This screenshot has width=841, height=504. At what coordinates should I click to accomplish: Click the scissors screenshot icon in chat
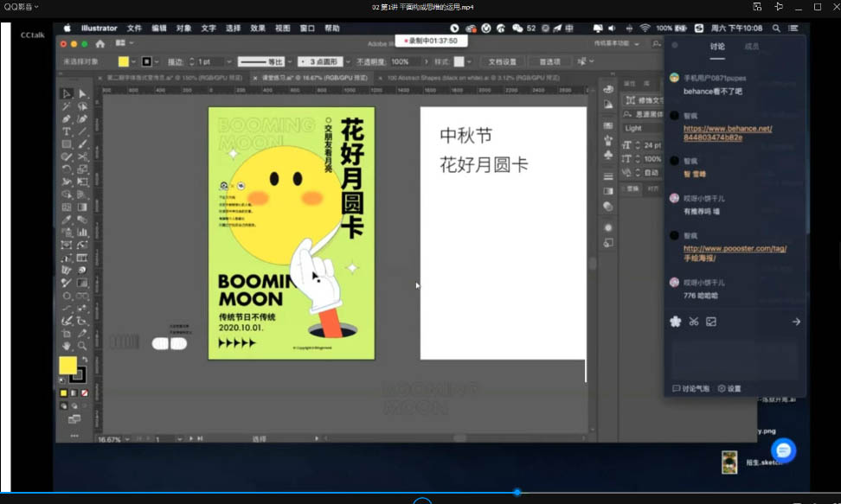694,322
